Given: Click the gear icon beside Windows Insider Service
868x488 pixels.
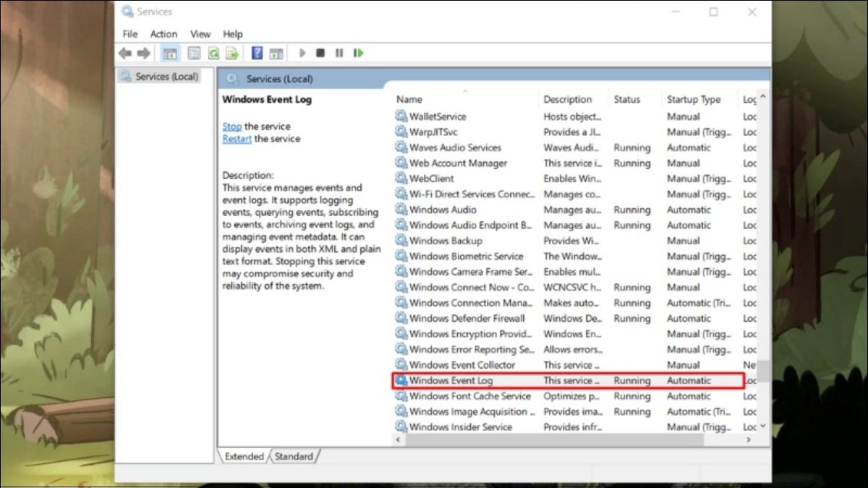Looking at the screenshot, I should (401, 427).
